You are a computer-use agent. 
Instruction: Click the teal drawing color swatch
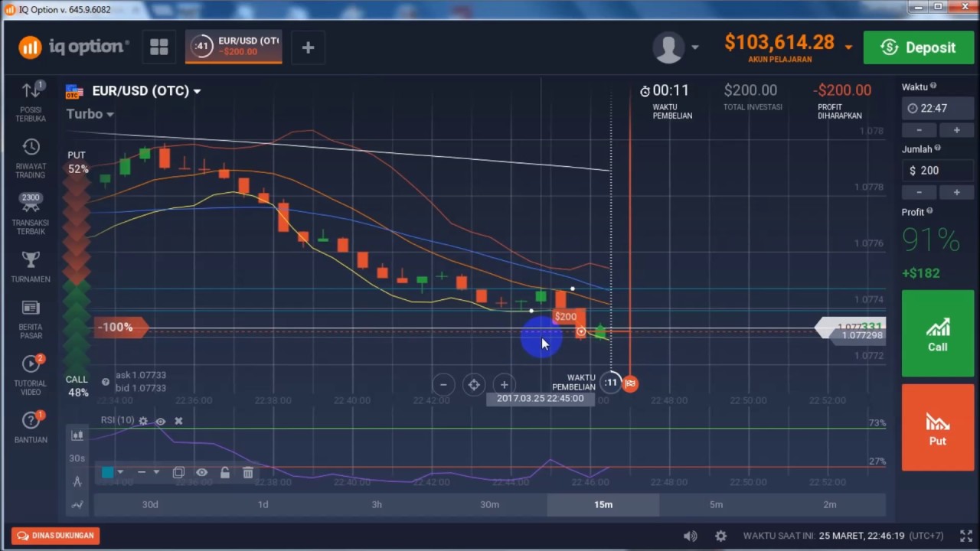point(107,472)
